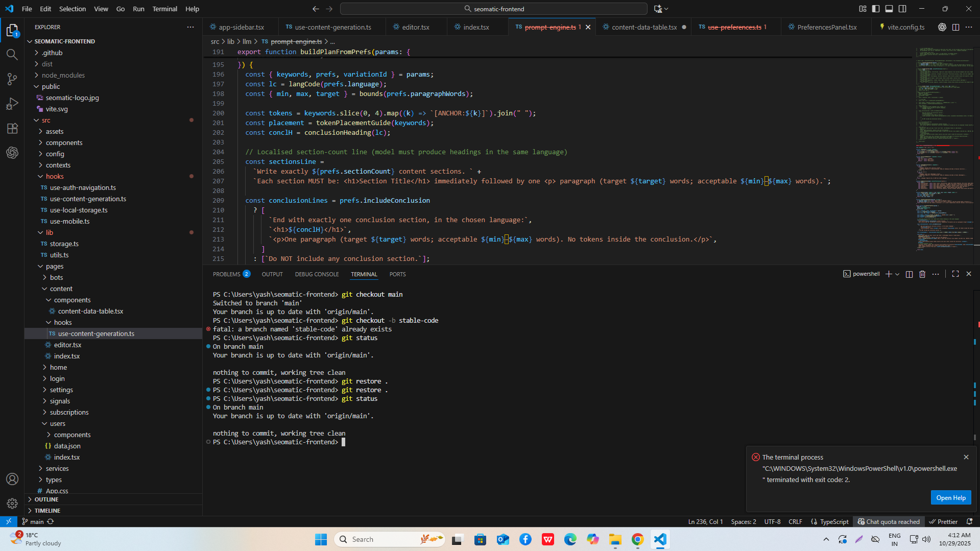
Task: Open the Extensions view
Action: point(12,128)
